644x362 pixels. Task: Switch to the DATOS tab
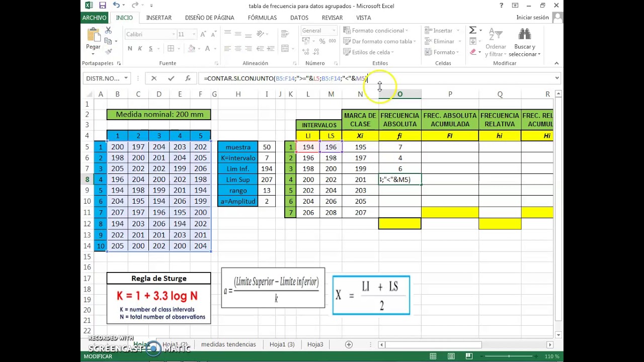click(x=299, y=18)
